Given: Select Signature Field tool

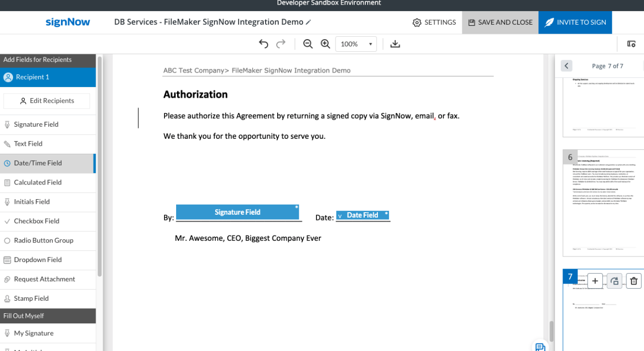Looking at the screenshot, I should point(48,124).
